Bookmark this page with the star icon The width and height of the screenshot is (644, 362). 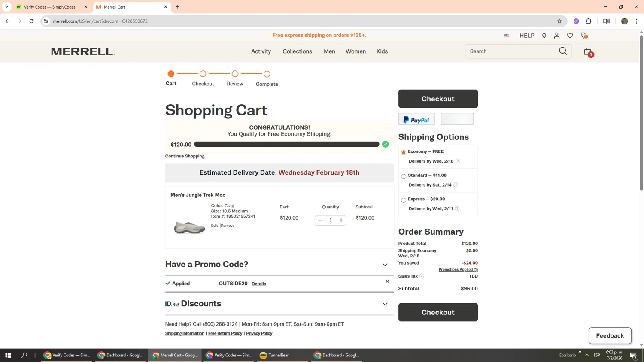click(x=559, y=21)
